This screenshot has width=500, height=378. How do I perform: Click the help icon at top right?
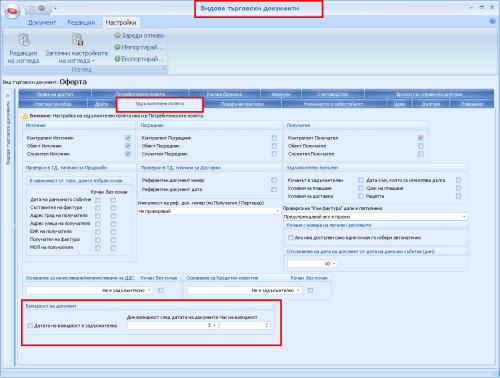[x=492, y=21]
